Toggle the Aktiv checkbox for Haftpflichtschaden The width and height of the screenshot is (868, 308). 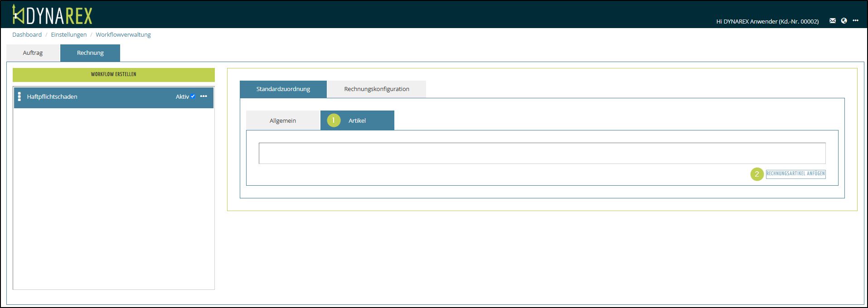(193, 96)
